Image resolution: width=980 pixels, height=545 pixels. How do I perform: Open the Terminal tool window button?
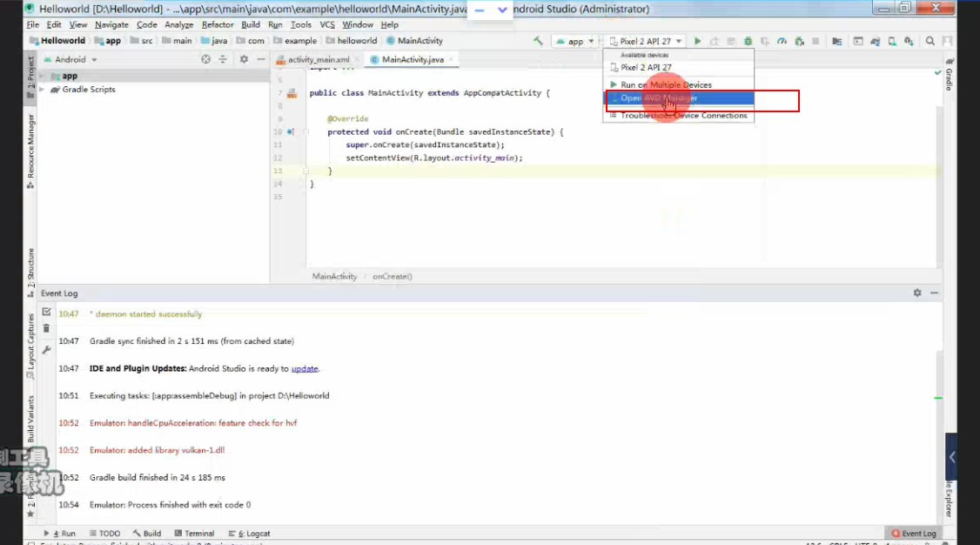click(194, 533)
